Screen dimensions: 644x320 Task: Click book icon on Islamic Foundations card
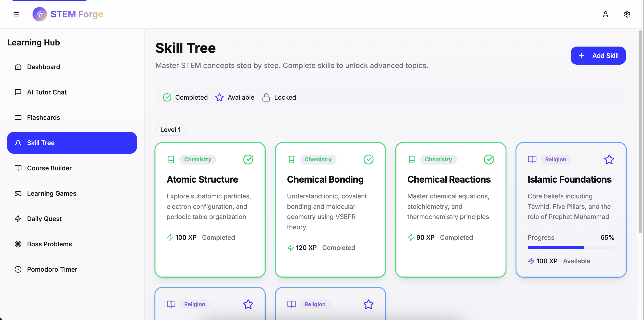click(x=532, y=159)
